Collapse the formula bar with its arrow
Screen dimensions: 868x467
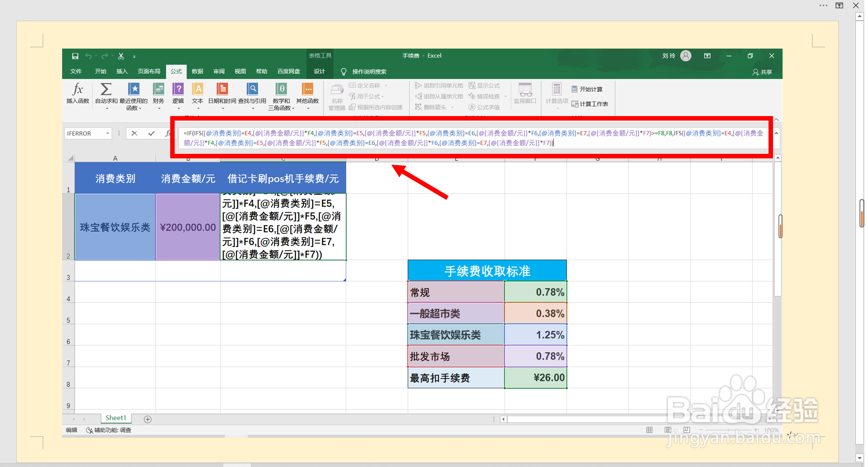776,133
